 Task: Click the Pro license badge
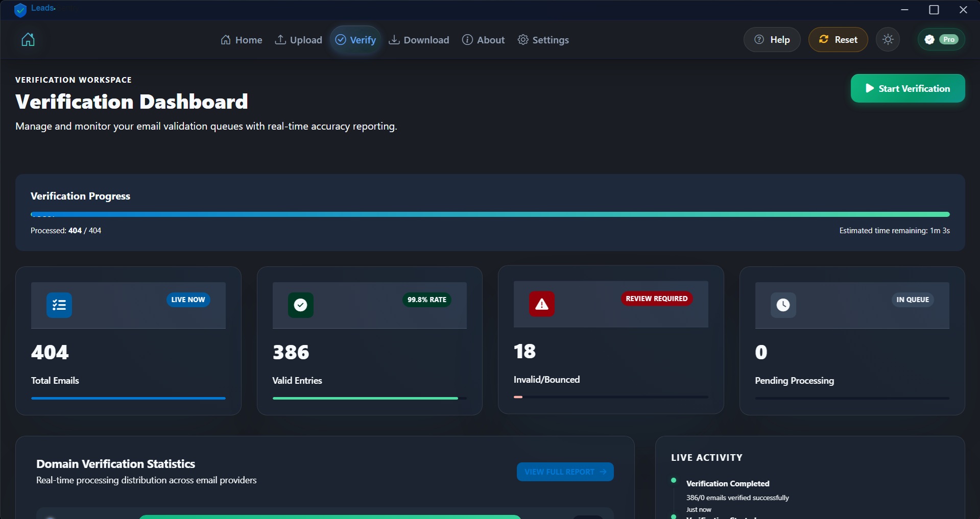941,39
